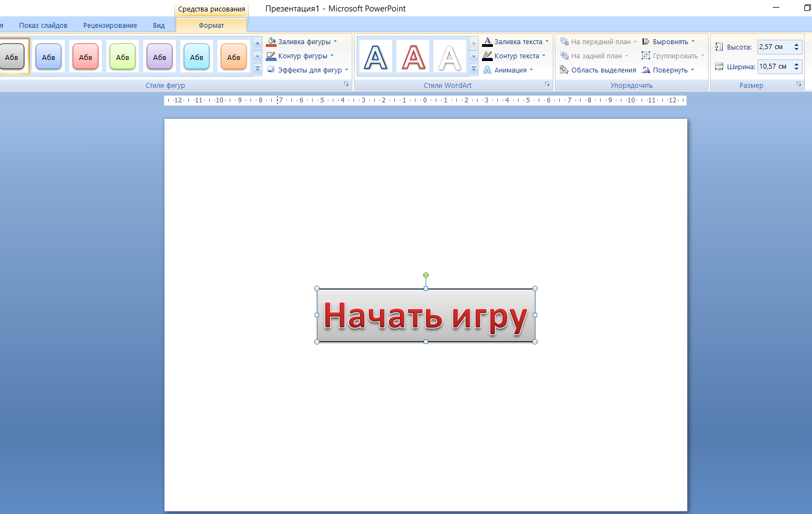The width and height of the screenshot is (812, 514).
Task: Click the Контур фигуры pencil icon
Action: 271,56
